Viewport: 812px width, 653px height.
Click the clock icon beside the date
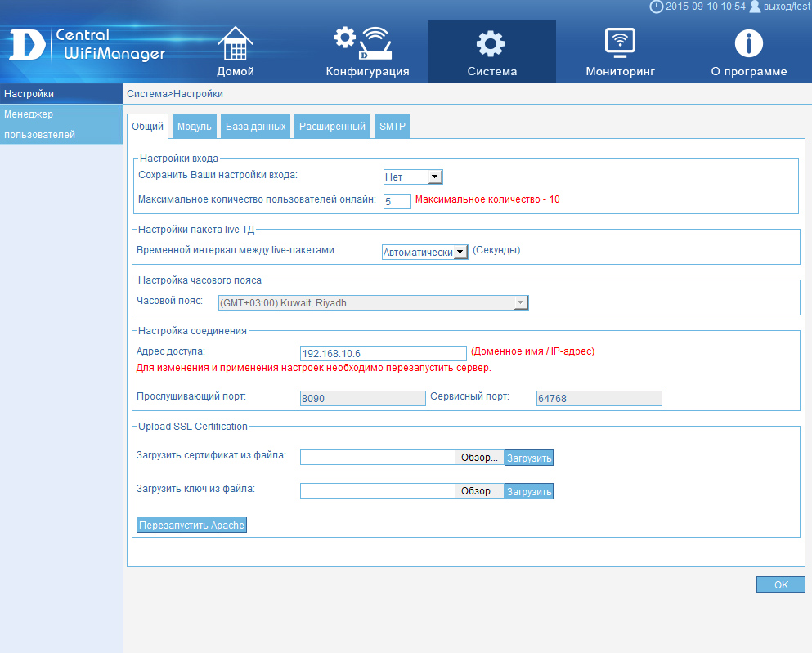(x=656, y=7)
